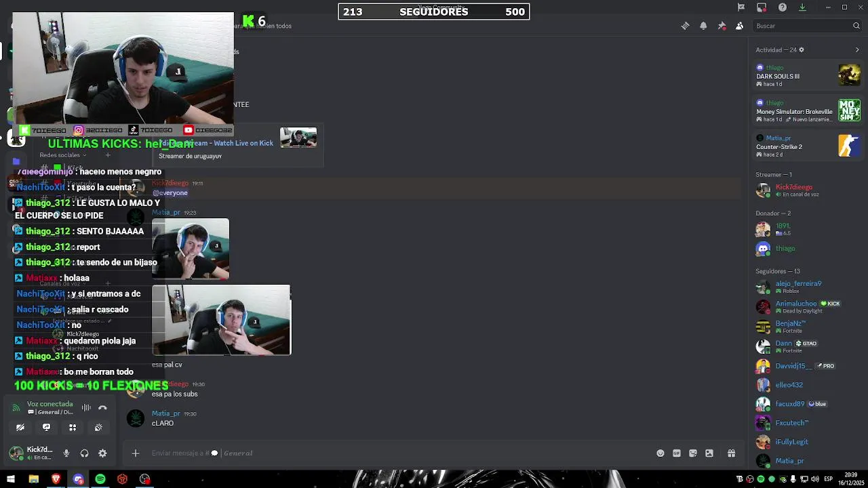Viewport: 868px width, 488px height.
Task: Open File Explorer from the taskbar
Action: (33, 479)
